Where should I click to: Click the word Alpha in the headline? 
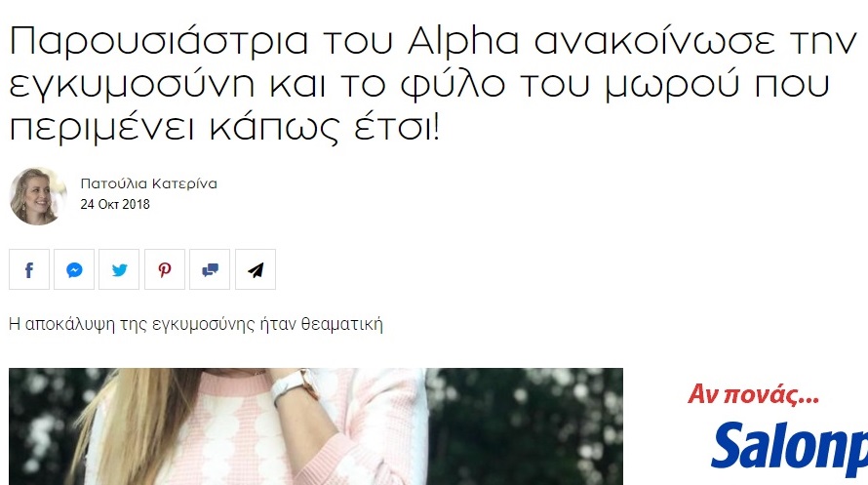(463, 42)
